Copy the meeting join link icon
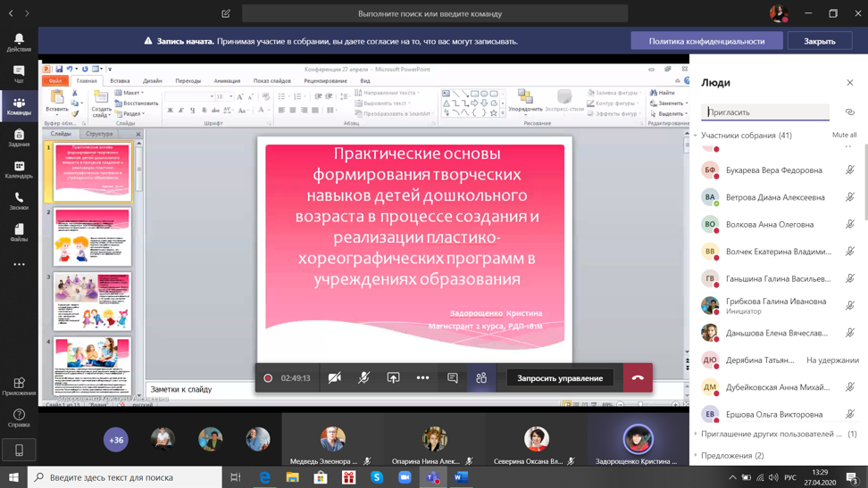 coord(849,112)
